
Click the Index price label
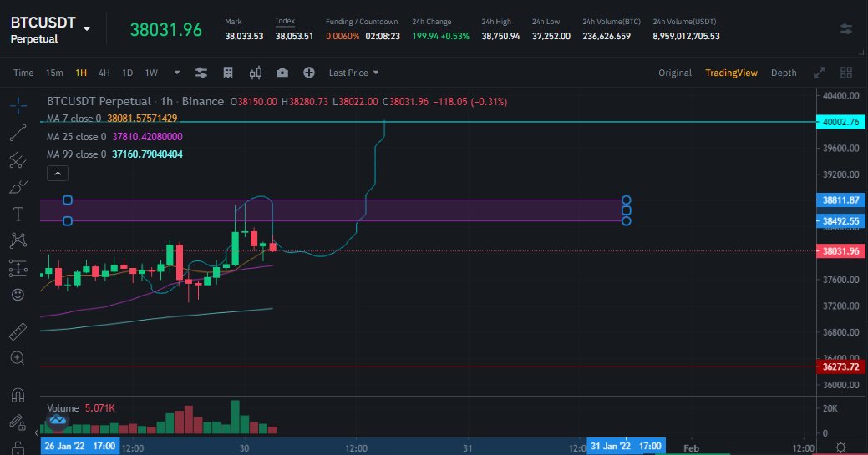(x=285, y=21)
